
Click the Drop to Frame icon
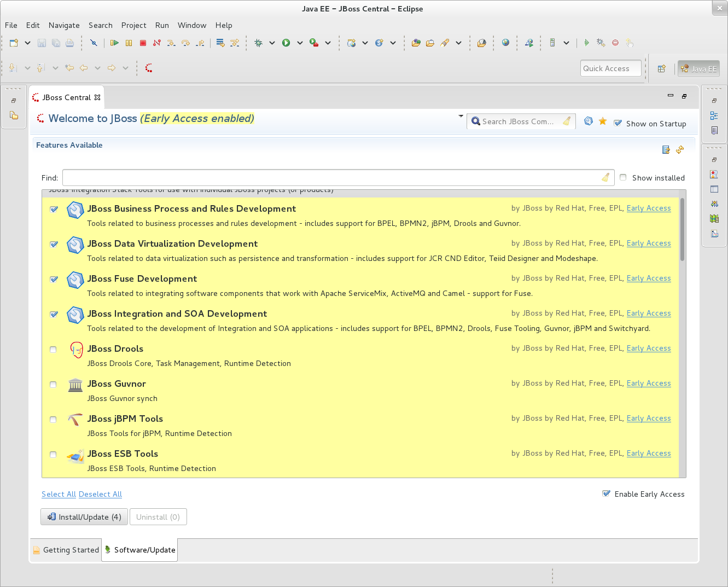(x=220, y=43)
